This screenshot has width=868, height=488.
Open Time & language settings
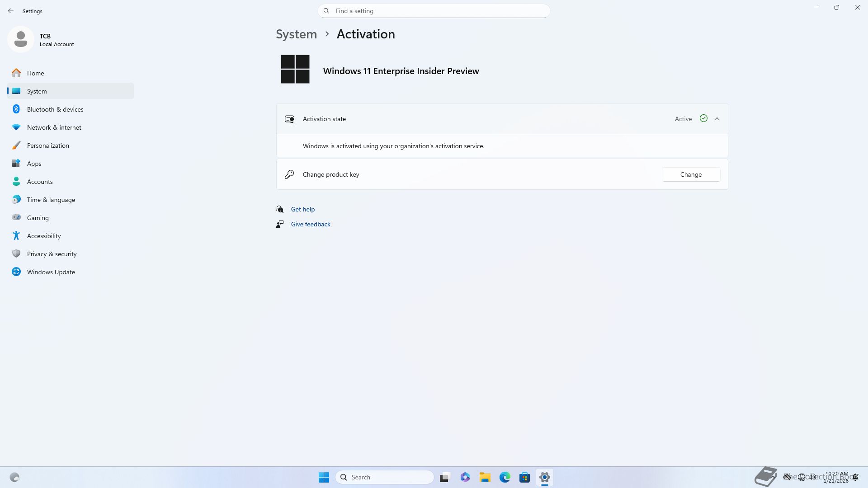pos(51,200)
